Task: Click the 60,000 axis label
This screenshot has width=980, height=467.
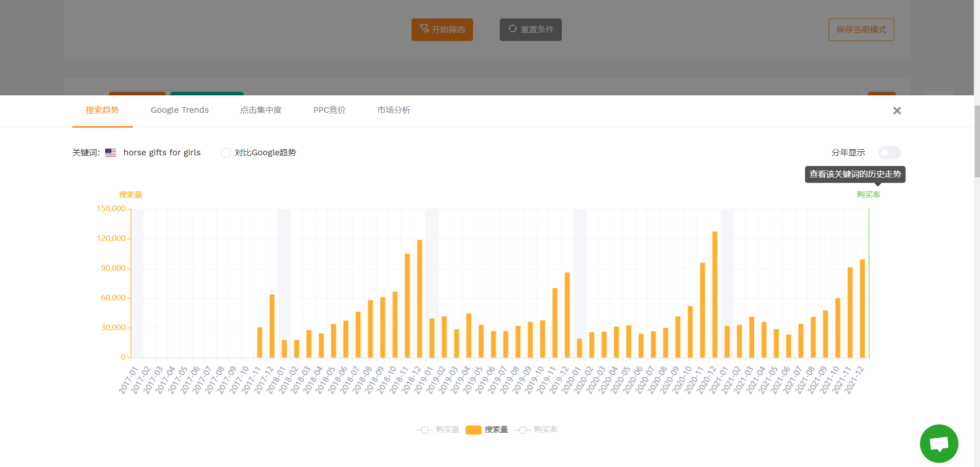Action: click(x=113, y=298)
